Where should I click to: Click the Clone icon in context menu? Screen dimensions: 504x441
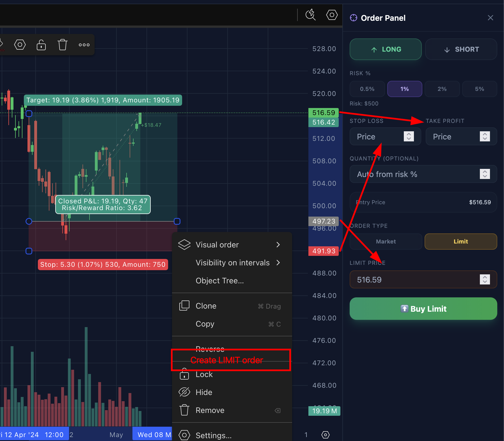(184, 306)
